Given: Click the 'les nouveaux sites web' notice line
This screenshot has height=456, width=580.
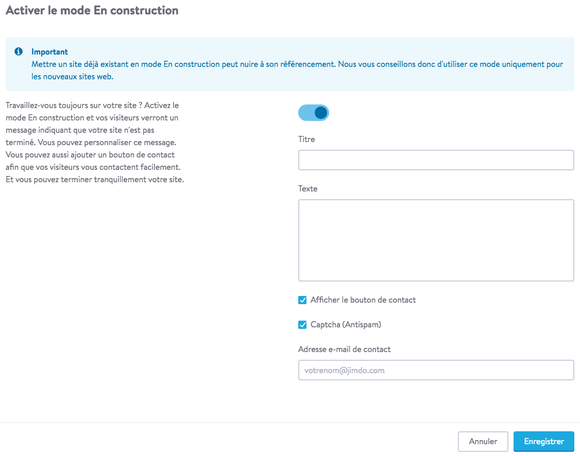Looking at the screenshot, I should pyautogui.click(x=72, y=77).
